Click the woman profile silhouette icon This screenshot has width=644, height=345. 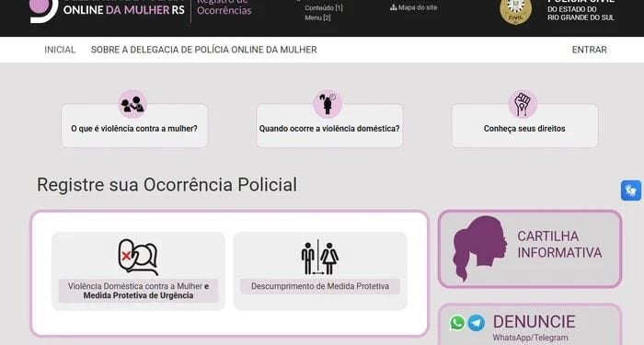(479, 248)
